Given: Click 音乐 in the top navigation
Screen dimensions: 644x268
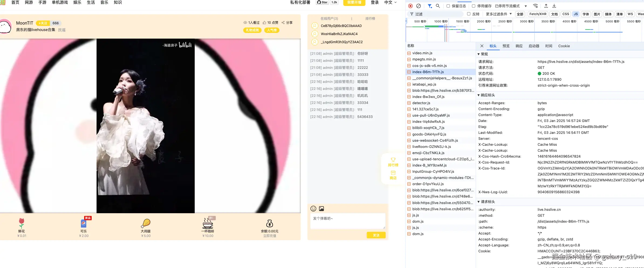Looking at the screenshot, I should coord(104,2).
